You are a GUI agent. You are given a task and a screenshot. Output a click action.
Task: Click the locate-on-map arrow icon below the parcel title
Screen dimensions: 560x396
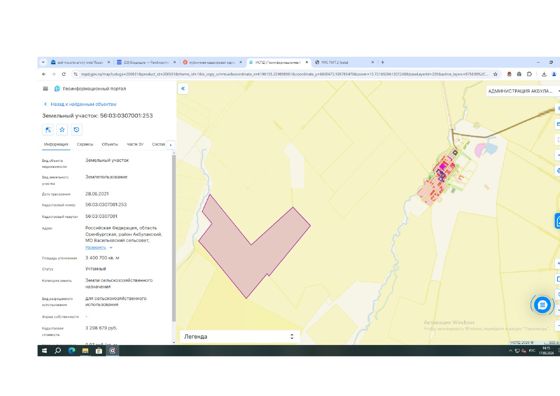pos(48,130)
